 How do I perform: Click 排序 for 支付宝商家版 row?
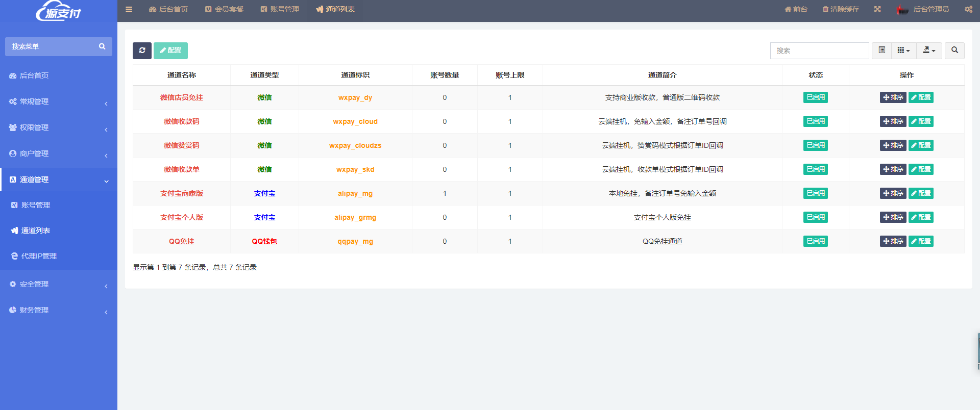893,193
